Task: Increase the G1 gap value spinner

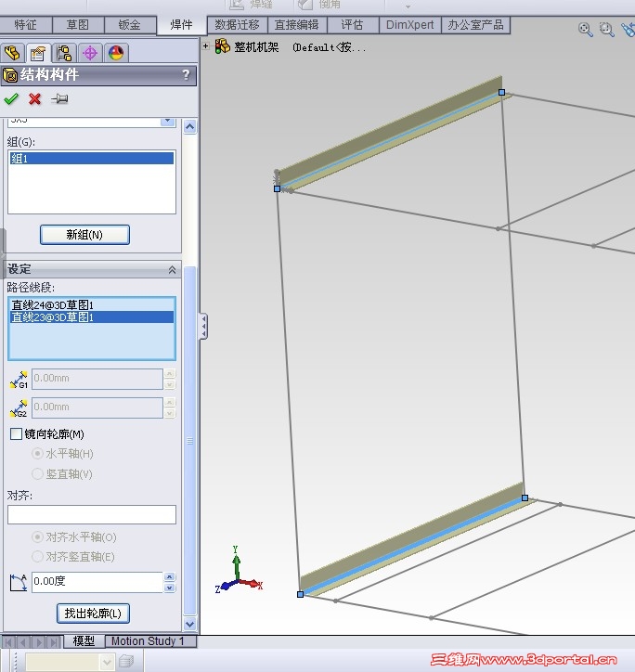Action: (x=170, y=374)
